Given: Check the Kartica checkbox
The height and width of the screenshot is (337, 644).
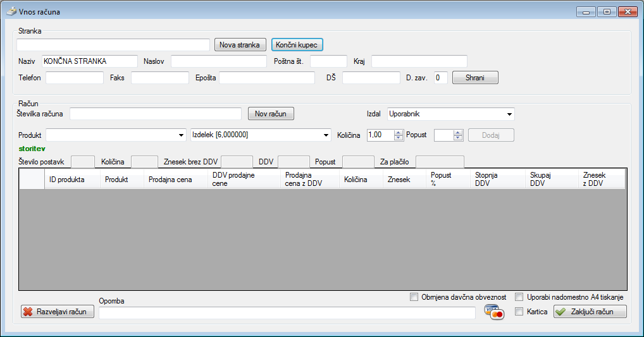Looking at the screenshot, I should 519,312.
